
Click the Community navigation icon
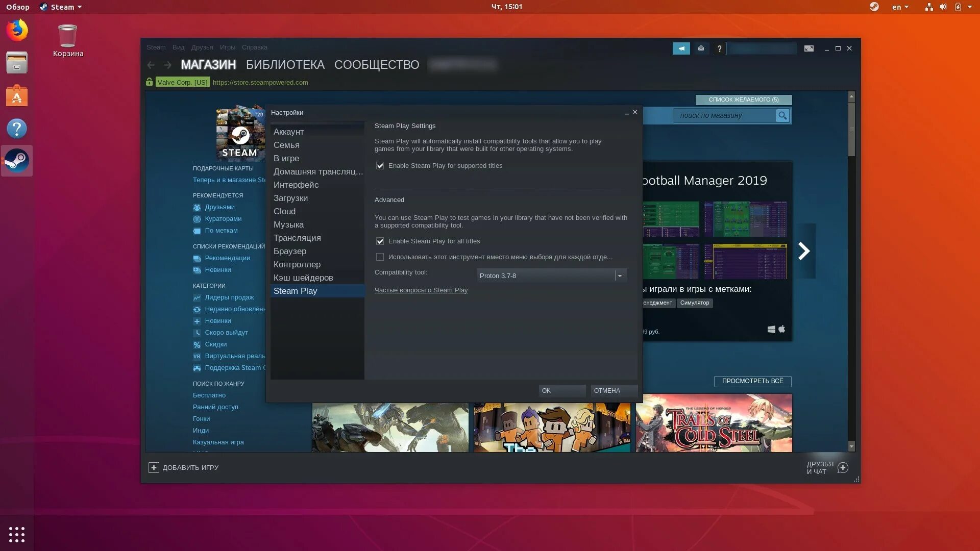point(376,65)
